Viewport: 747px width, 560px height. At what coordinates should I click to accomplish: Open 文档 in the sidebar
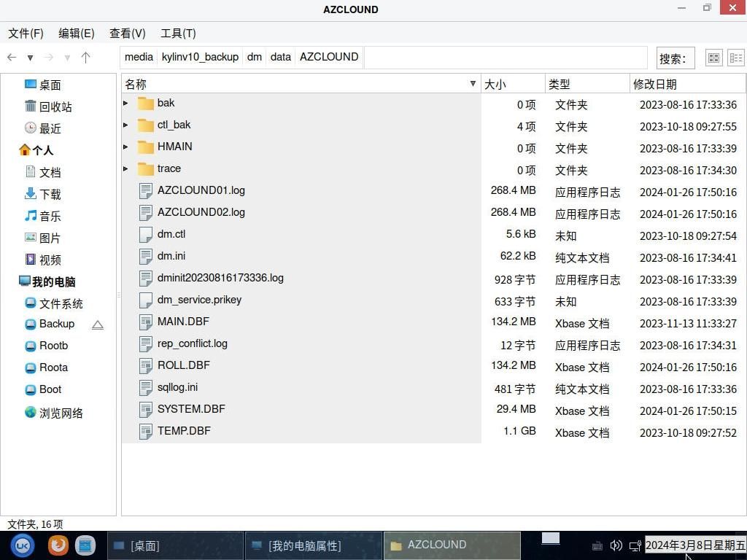(43, 173)
